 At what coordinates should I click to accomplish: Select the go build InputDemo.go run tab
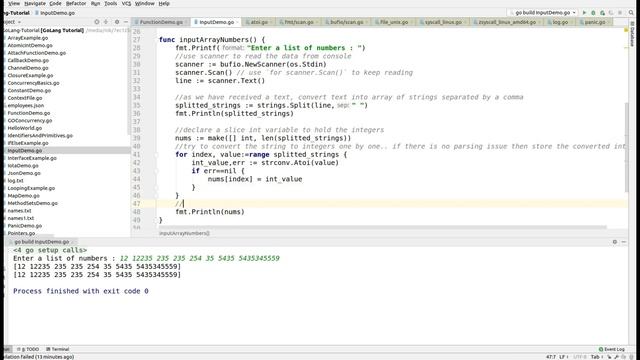tap(41, 242)
